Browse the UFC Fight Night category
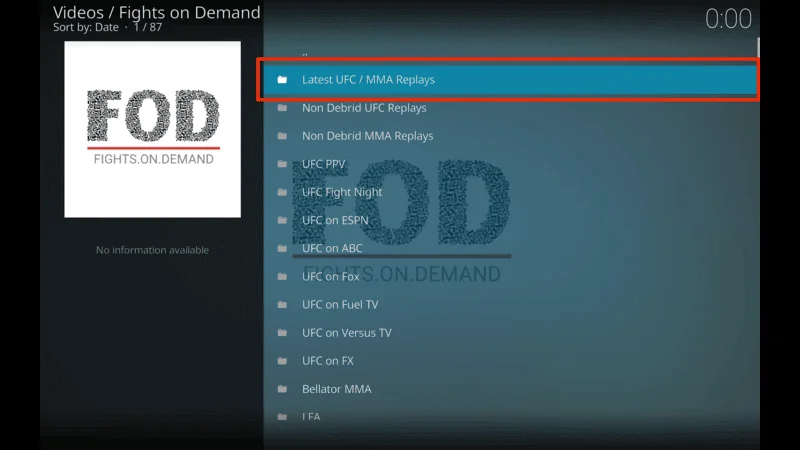Image resolution: width=800 pixels, height=450 pixels. click(x=510, y=192)
